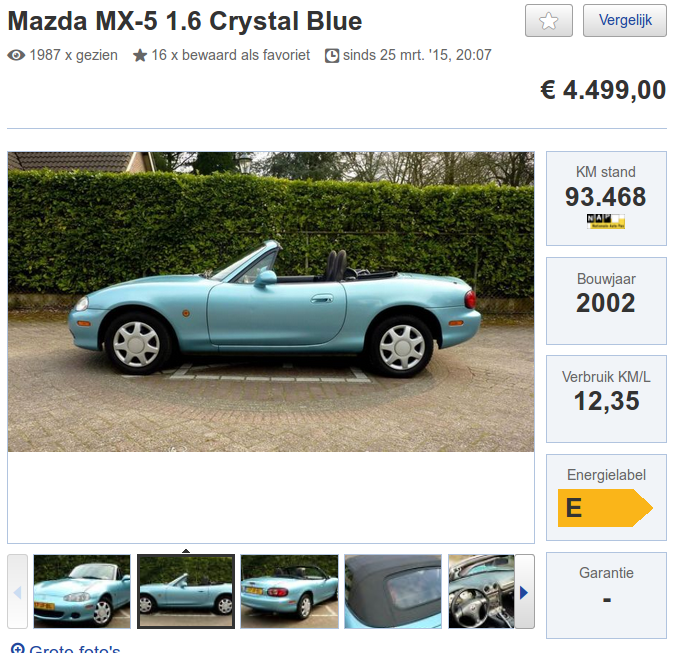Click the Garantie info box
676x653 pixels.
[606, 595]
